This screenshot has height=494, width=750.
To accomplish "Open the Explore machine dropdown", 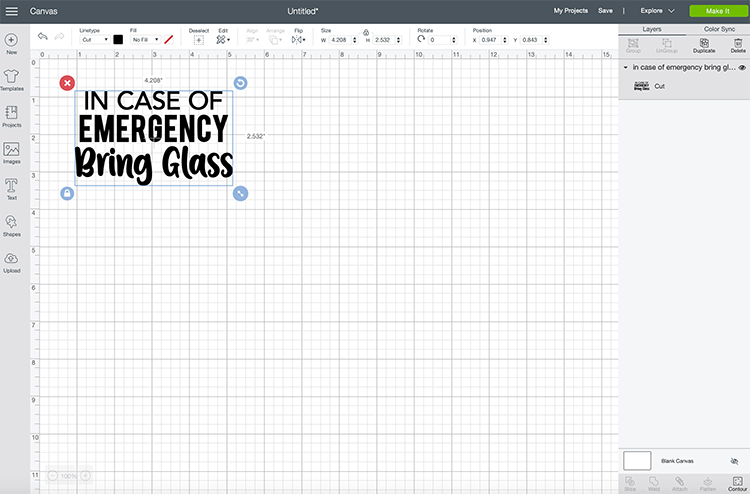I will click(657, 11).
